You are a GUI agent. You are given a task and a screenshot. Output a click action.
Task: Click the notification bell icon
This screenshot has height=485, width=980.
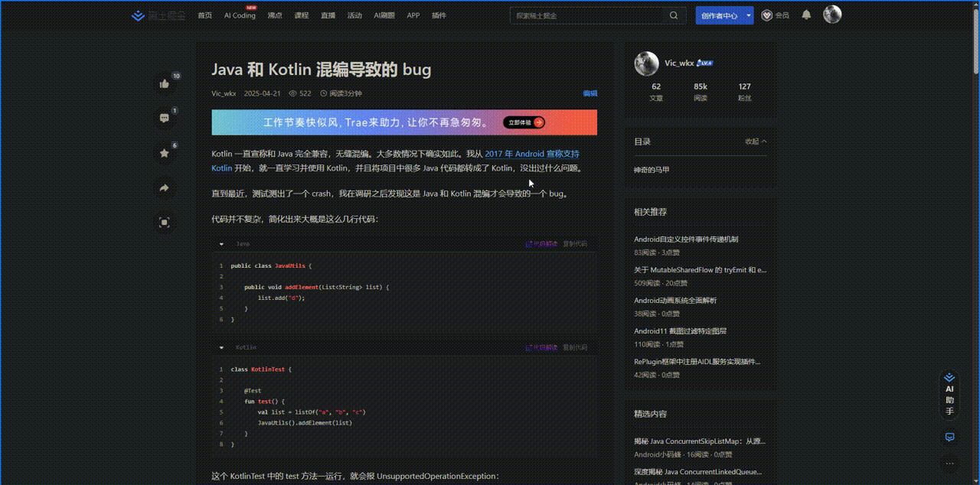[x=805, y=15]
